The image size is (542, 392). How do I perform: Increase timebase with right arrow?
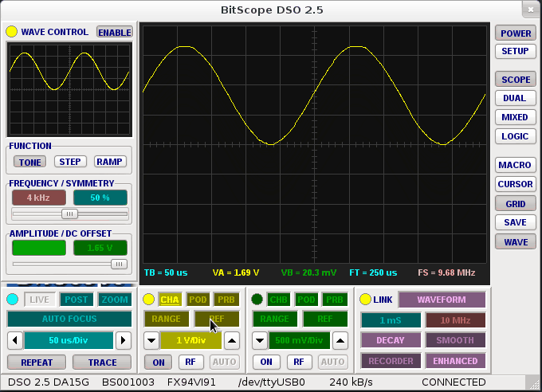coord(123,340)
